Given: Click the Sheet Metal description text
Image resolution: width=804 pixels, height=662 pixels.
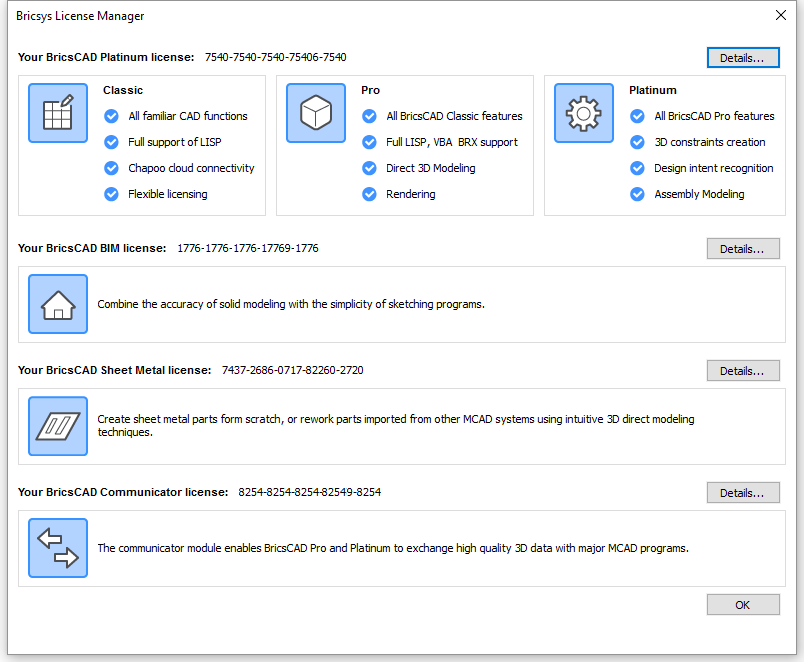Looking at the screenshot, I should tap(396, 426).
